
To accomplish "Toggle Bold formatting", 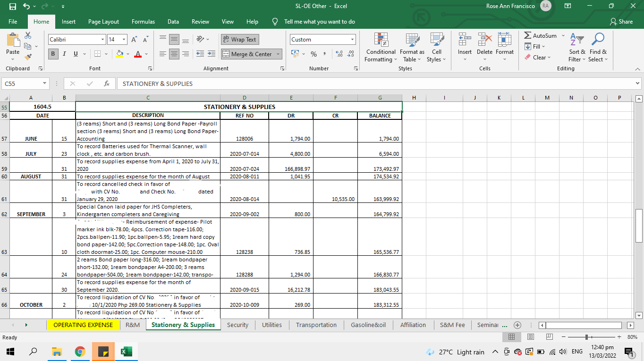I will coord(53,54).
